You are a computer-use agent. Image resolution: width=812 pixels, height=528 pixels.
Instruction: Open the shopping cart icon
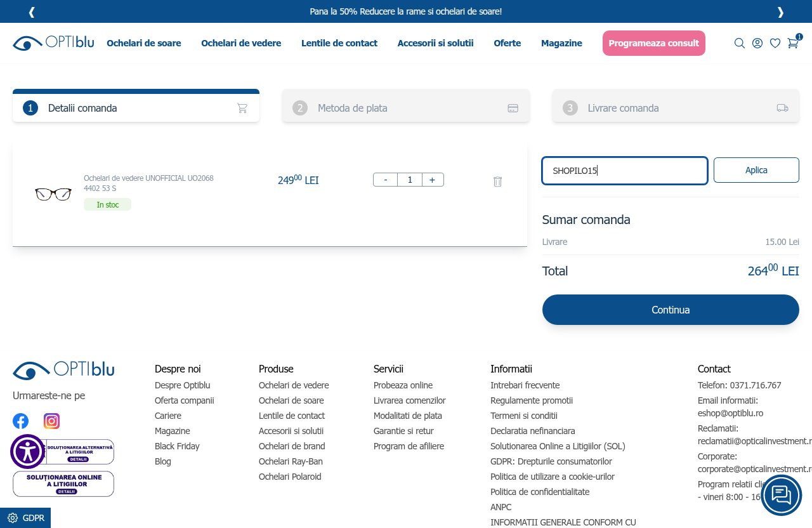tap(793, 43)
